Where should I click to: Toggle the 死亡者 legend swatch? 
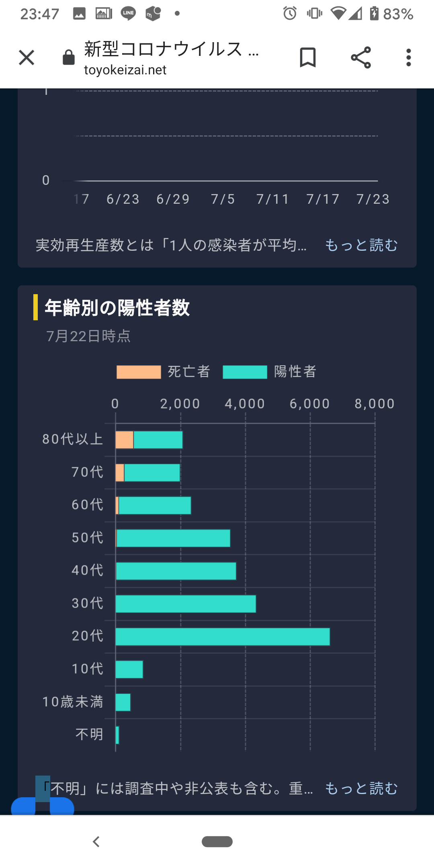[x=139, y=372]
